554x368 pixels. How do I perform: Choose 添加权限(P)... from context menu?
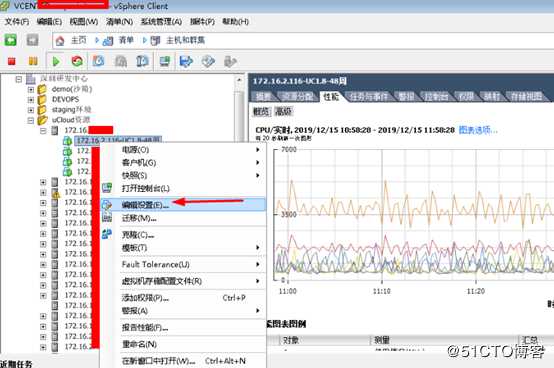[x=183, y=298]
